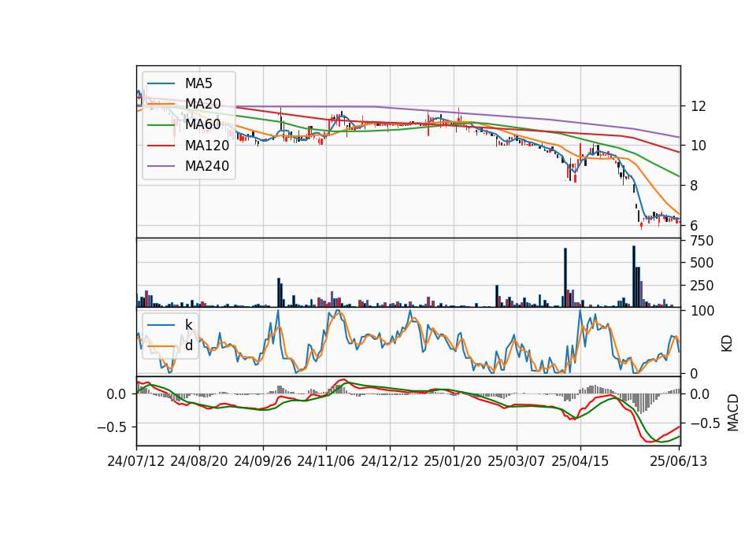756x543 pixels.
Task: Click the MA5 legend label
Action: click(x=198, y=83)
